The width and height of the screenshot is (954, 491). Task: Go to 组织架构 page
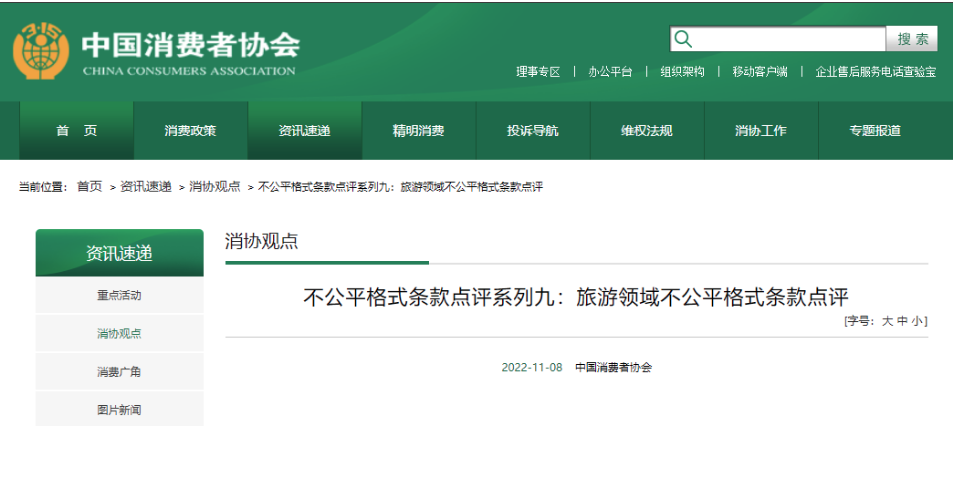pyautogui.click(x=682, y=72)
